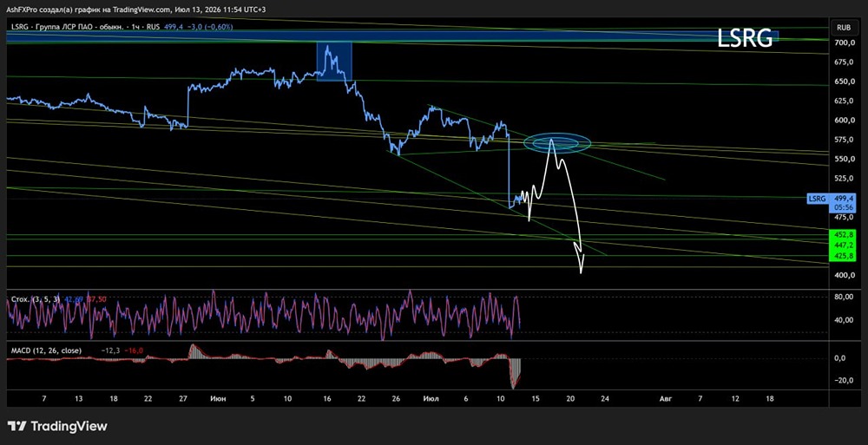Click the TradingView logo

pos(57,426)
